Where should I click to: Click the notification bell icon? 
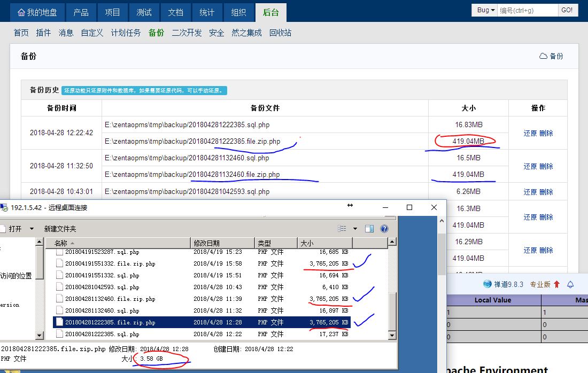pyautogui.click(x=570, y=284)
